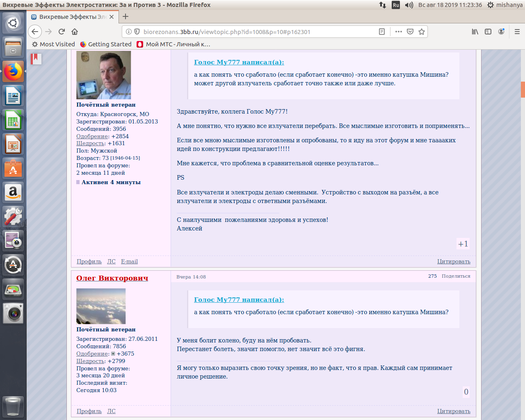Open LibreOffice Writer from dock

coord(13,96)
